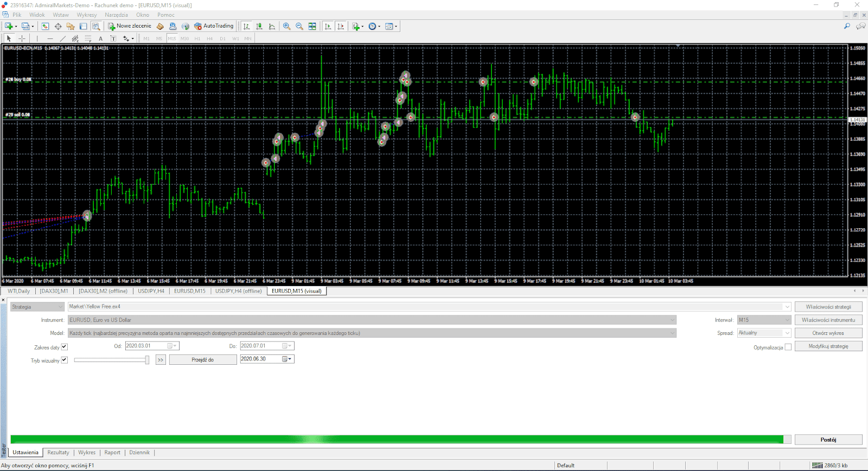Viewport: 868px width, 471px height.
Task: Open the Dziennik tester tab
Action: point(139,453)
